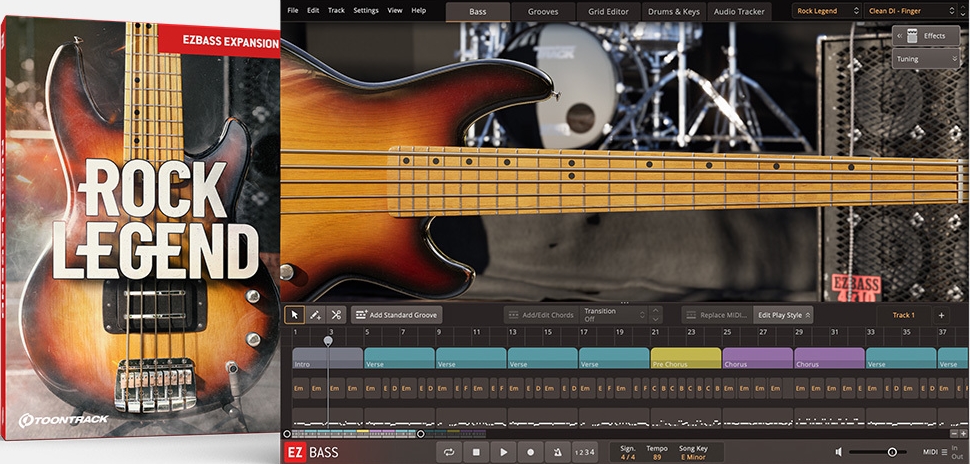This screenshot has width=970, height=464.
Task: Click Replace MIDI button
Action: [718, 315]
